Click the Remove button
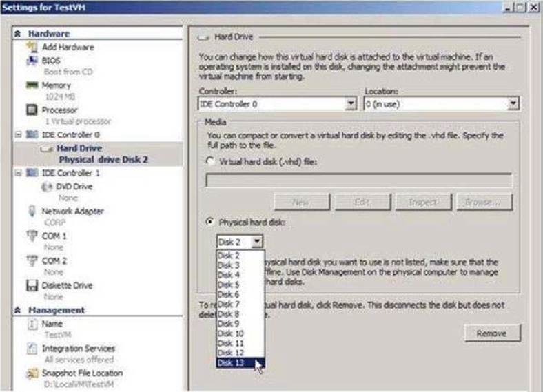The image size is (543, 392). (492, 333)
